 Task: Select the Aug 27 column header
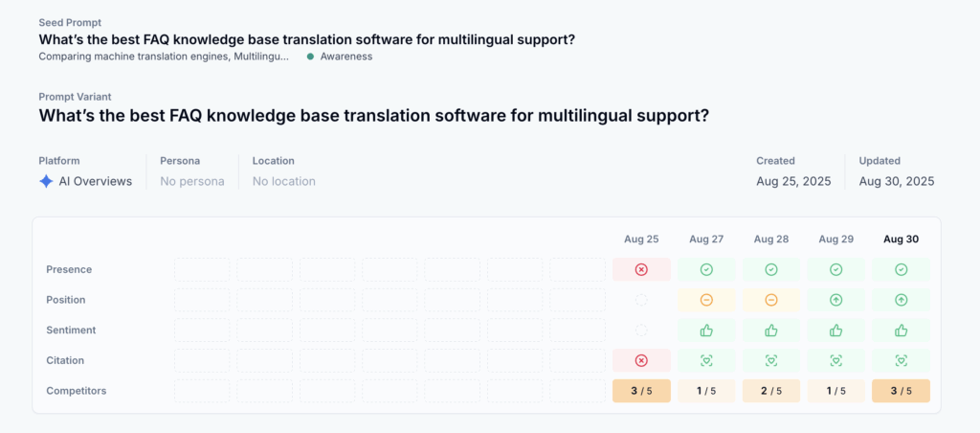coord(706,239)
